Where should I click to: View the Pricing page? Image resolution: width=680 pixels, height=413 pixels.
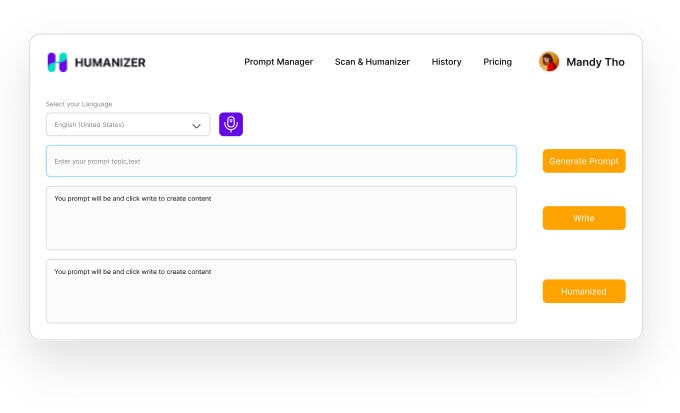(x=497, y=62)
